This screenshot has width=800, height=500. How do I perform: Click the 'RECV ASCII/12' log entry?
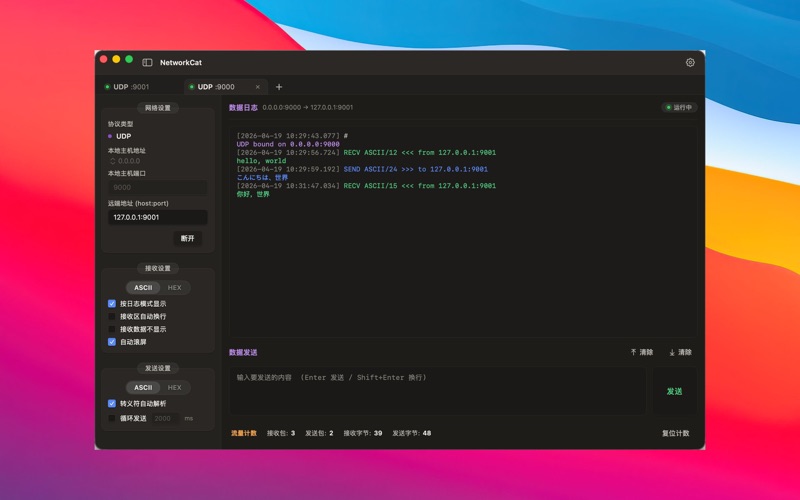pyautogui.click(x=366, y=153)
